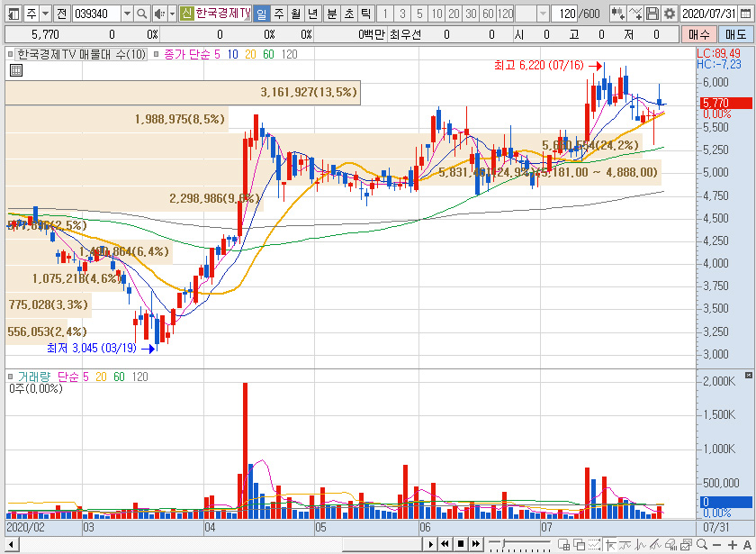The image size is (756, 554).
Task: Click the 전 button
Action: point(61,14)
